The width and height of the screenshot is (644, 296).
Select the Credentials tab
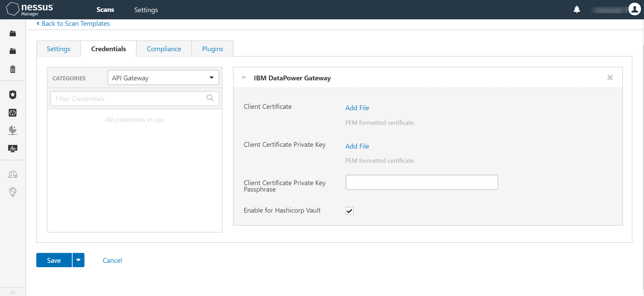pos(109,49)
